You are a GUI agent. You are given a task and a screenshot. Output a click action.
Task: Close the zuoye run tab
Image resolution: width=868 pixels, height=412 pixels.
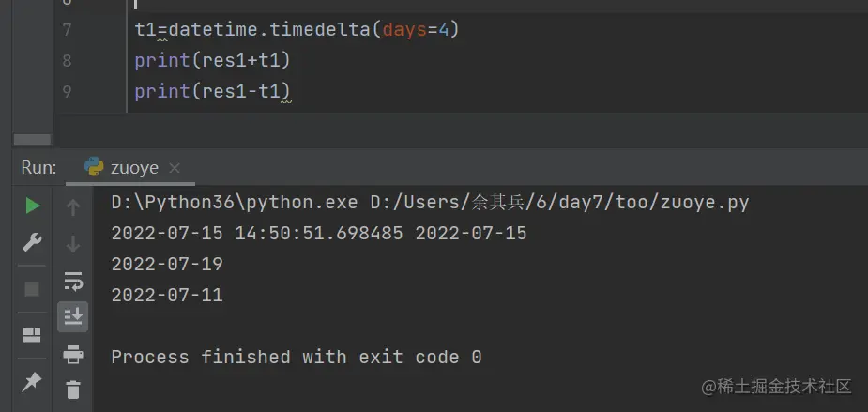pyautogui.click(x=175, y=169)
